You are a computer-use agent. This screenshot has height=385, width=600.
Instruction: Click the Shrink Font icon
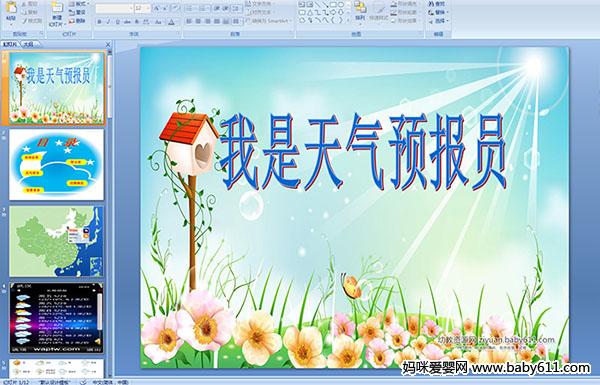coord(165,8)
